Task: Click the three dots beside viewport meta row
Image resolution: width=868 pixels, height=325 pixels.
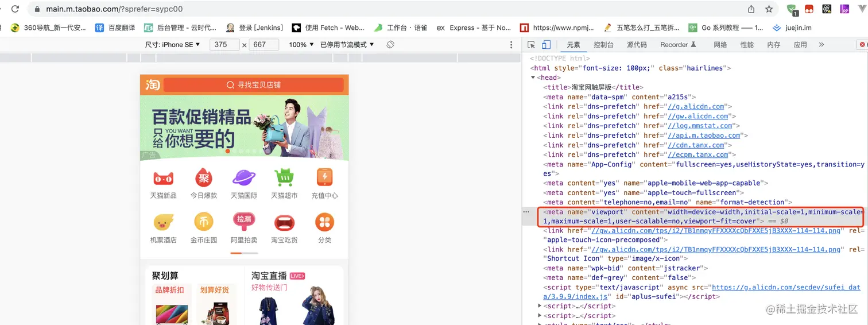Action: tap(526, 212)
